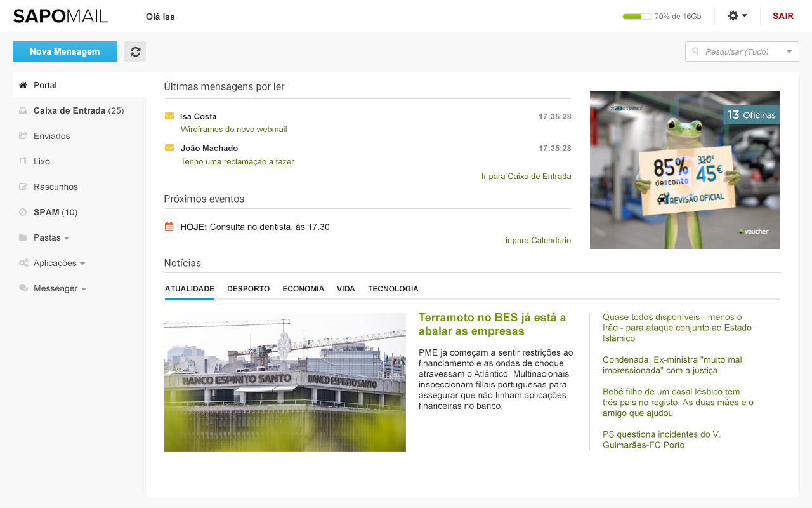Screen dimensions: 812x508
Task: Open headline Terramoto no BES
Action: click(x=492, y=324)
